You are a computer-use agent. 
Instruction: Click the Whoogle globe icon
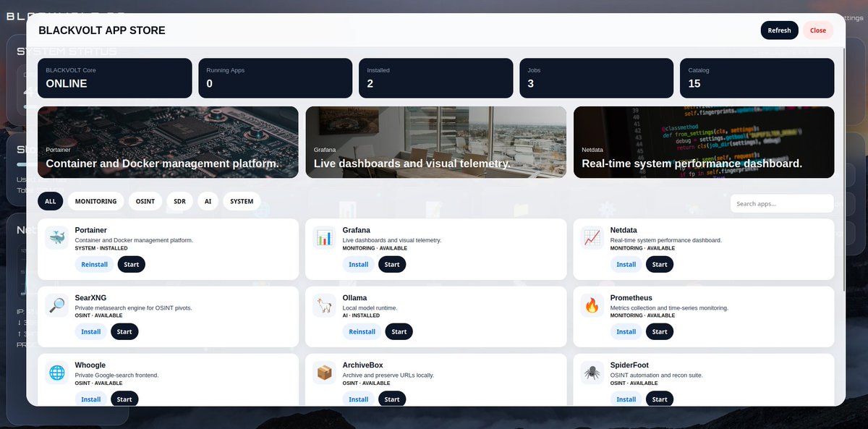(57, 373)
